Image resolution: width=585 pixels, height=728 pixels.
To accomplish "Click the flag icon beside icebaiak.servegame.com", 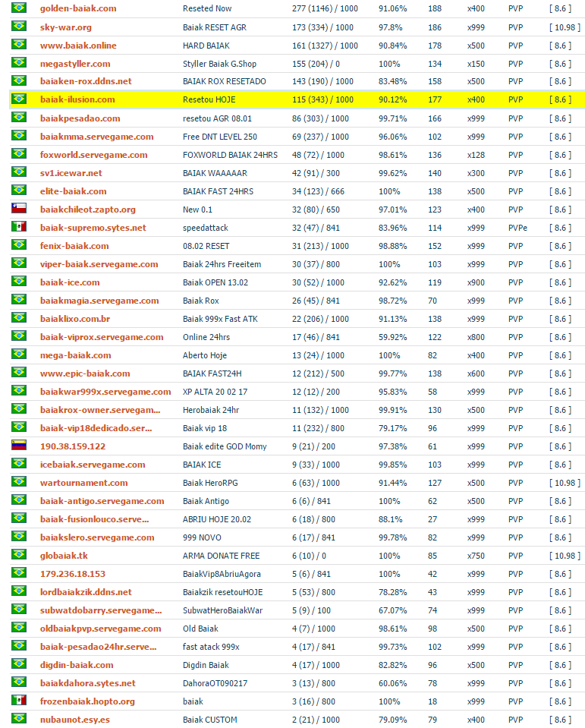I will (x=19, y=464).
